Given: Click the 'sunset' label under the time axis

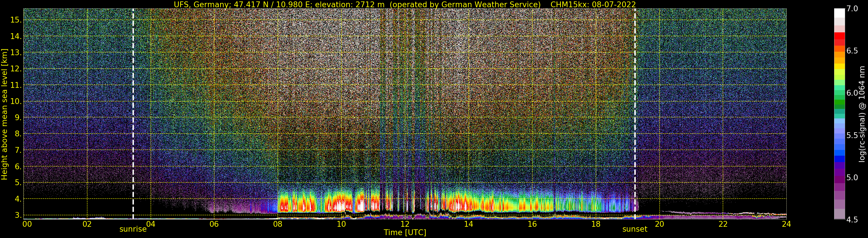Looking at the screenshot, I should [635, 229].
